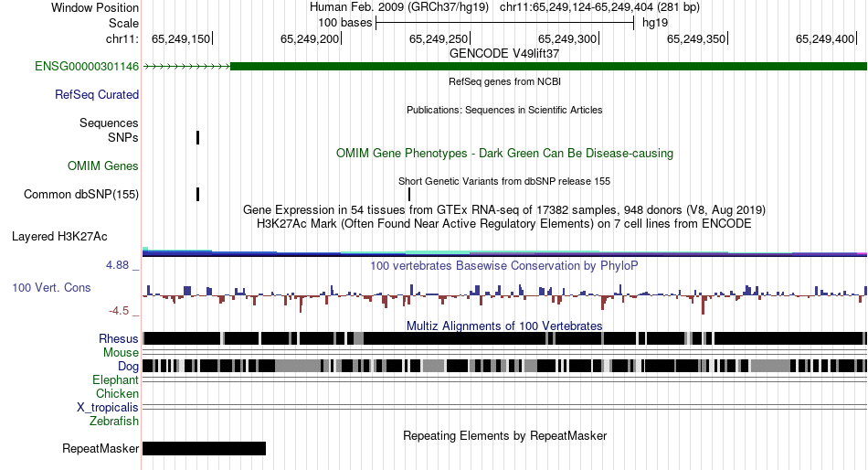Click the 4.88 PhyloP upper scale value
The height and width of the screenshot is (470, 868).
[117, 265]
